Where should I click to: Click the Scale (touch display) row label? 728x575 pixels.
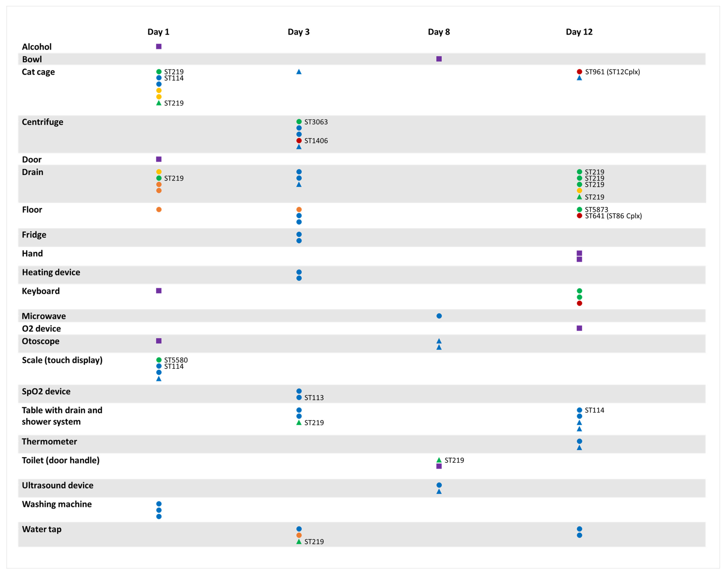point(62,360)
